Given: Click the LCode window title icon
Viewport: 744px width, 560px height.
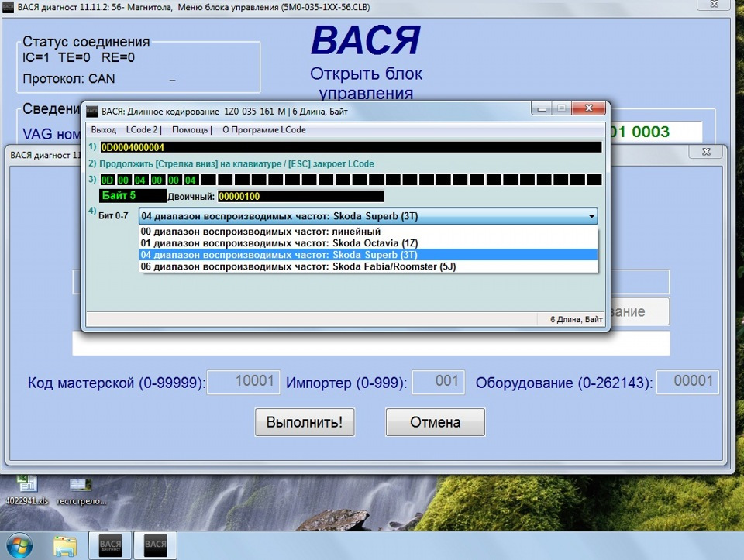Looking at the screenshot, I should pos(91,112).
